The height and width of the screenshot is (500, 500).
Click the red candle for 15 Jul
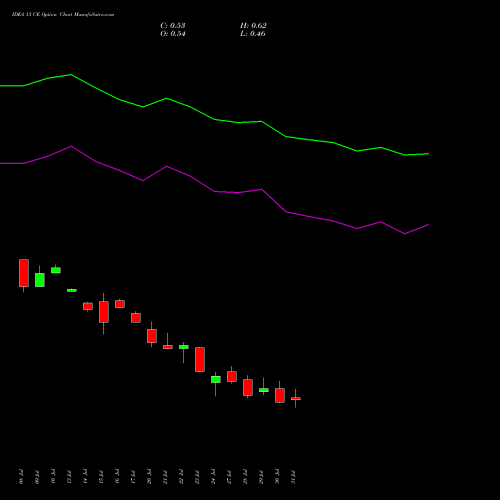point(104,312)
